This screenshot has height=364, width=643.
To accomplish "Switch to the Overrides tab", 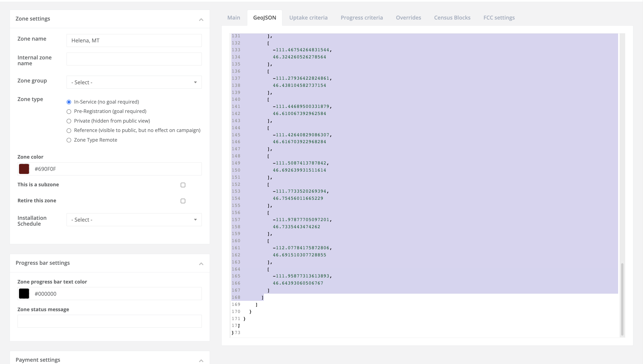I will 408,18.
